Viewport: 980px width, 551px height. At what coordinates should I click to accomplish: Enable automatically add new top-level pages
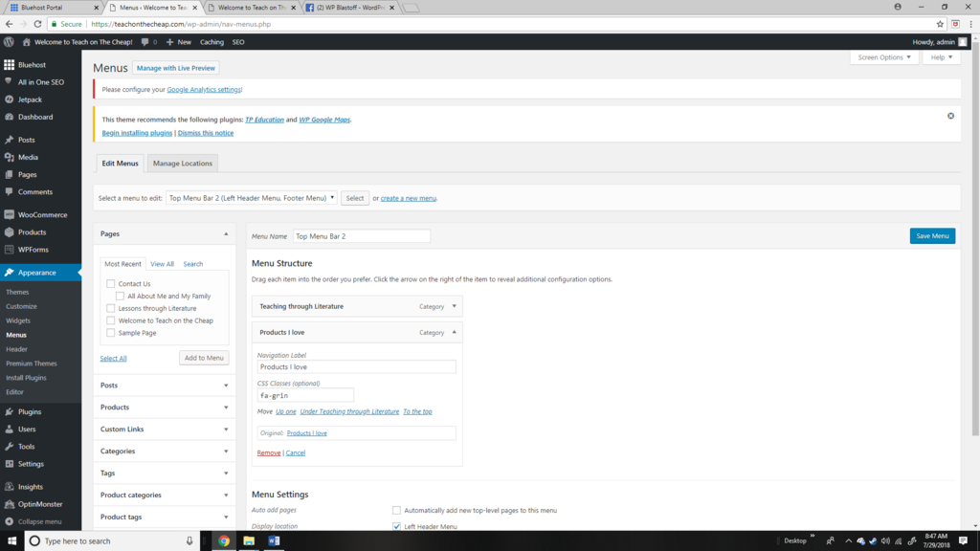(x=396, y=510)
